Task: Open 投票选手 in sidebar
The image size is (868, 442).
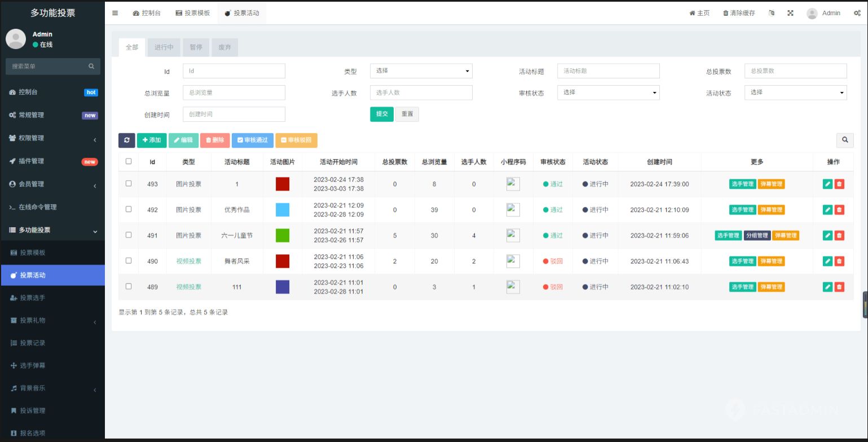Action: 52,298
